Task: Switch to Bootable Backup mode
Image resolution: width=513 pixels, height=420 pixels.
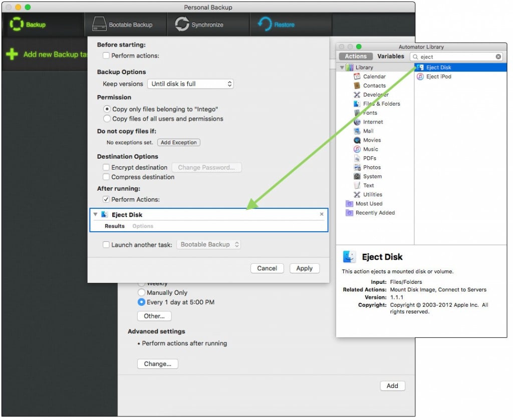Action: [124, 24]
